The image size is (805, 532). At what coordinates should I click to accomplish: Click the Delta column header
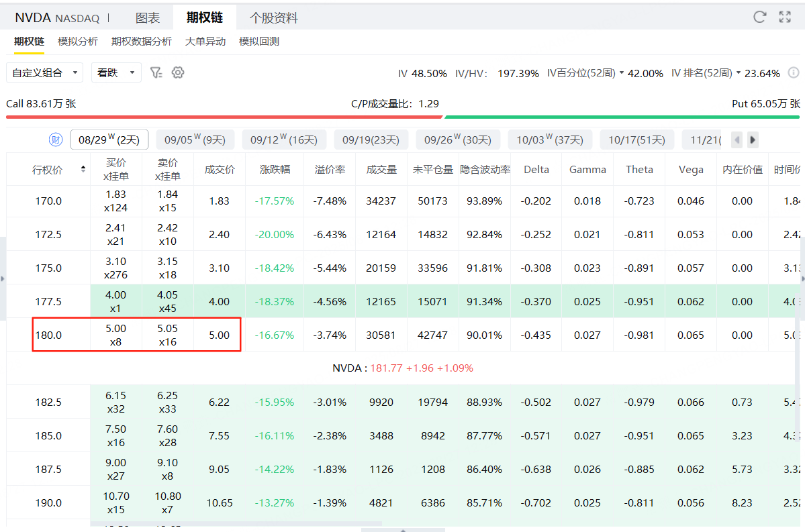point(536,169)
